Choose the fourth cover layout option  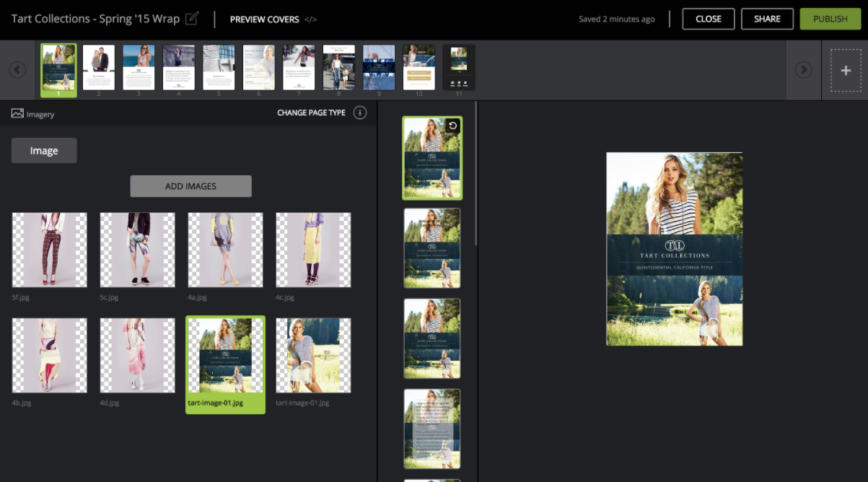[x=432, y=429]
